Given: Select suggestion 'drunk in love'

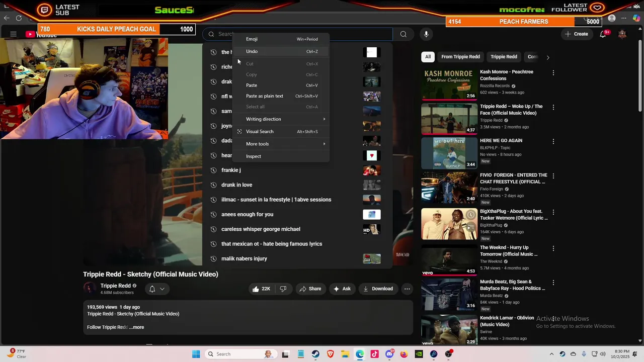Looking at the screenshot, I should [x=297, y=185].
